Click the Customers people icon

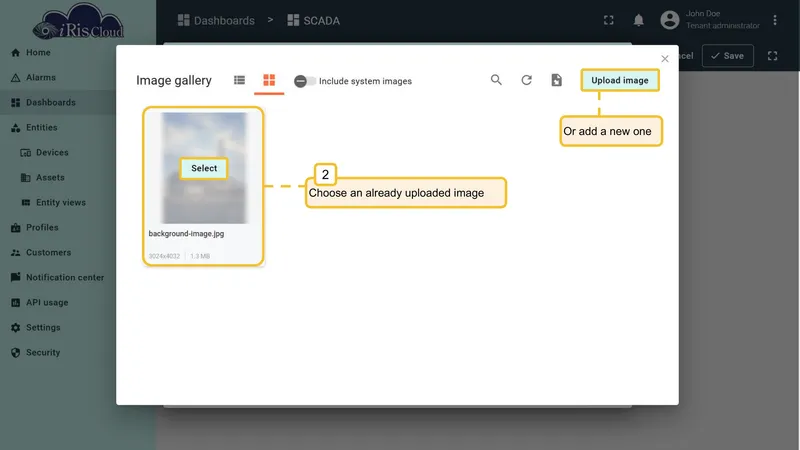tap(15, 253)
